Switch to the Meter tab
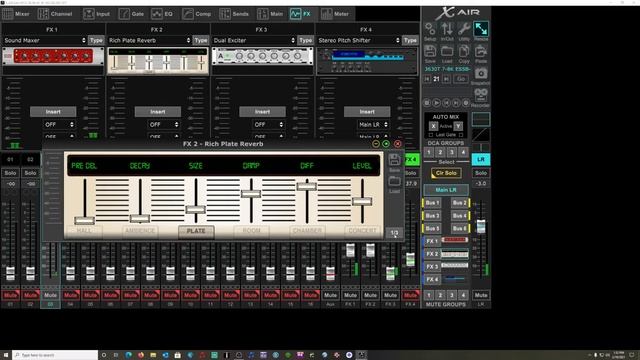640x360 pixels. [335, 14]
